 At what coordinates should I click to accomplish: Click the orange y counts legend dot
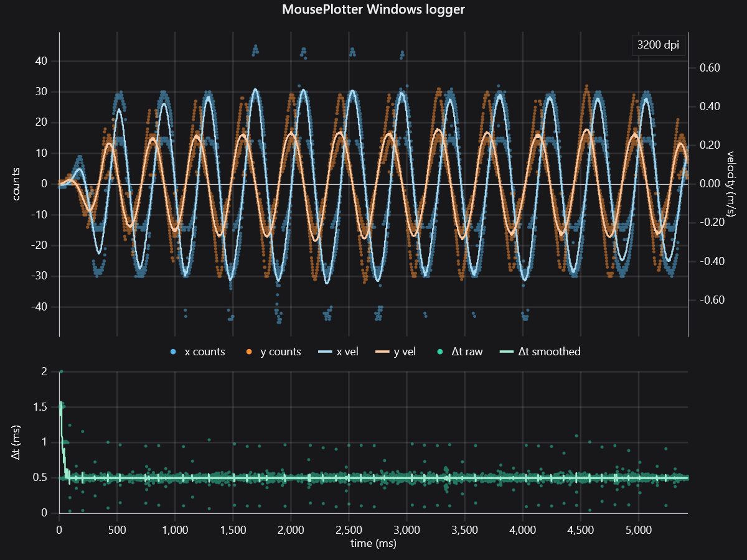pos(249,352)
